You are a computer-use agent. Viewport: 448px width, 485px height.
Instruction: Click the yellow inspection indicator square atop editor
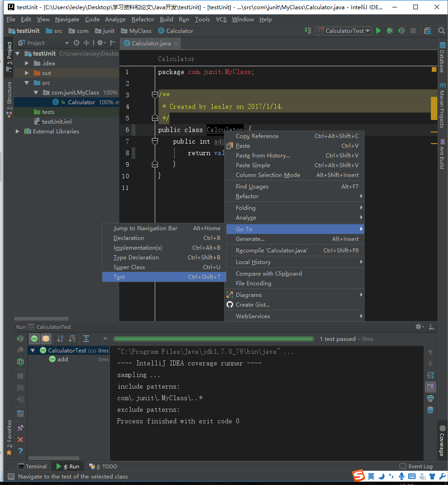pos(434,69)
